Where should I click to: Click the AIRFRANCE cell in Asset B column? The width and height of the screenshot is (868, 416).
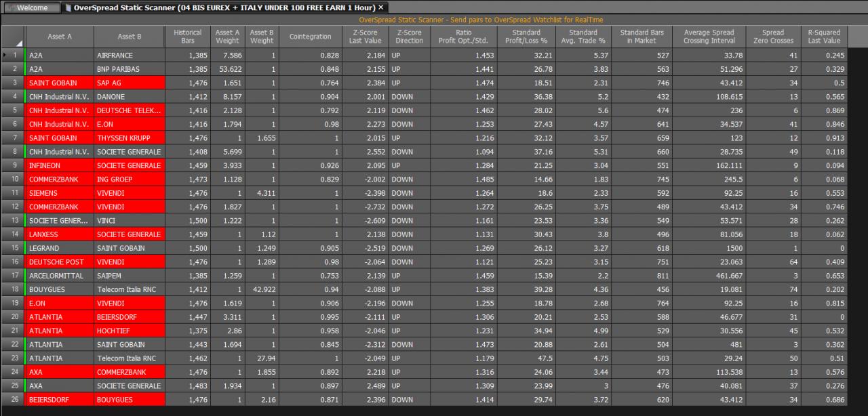pos(130,55)
